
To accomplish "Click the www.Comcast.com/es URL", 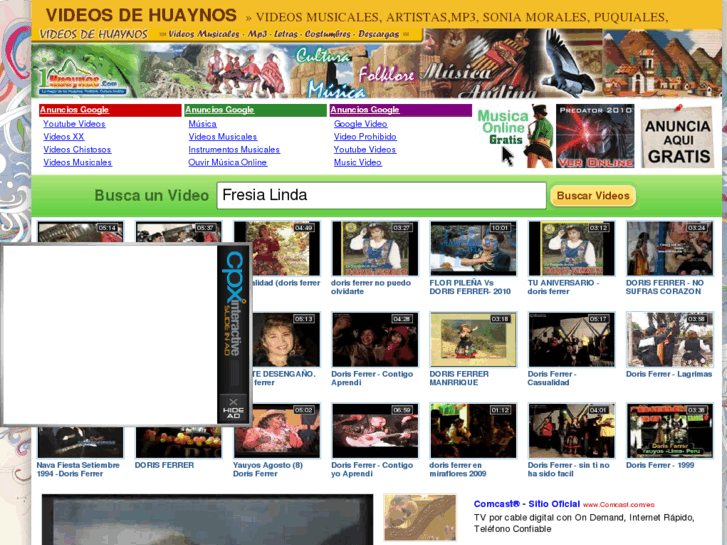I will point(619,505).
